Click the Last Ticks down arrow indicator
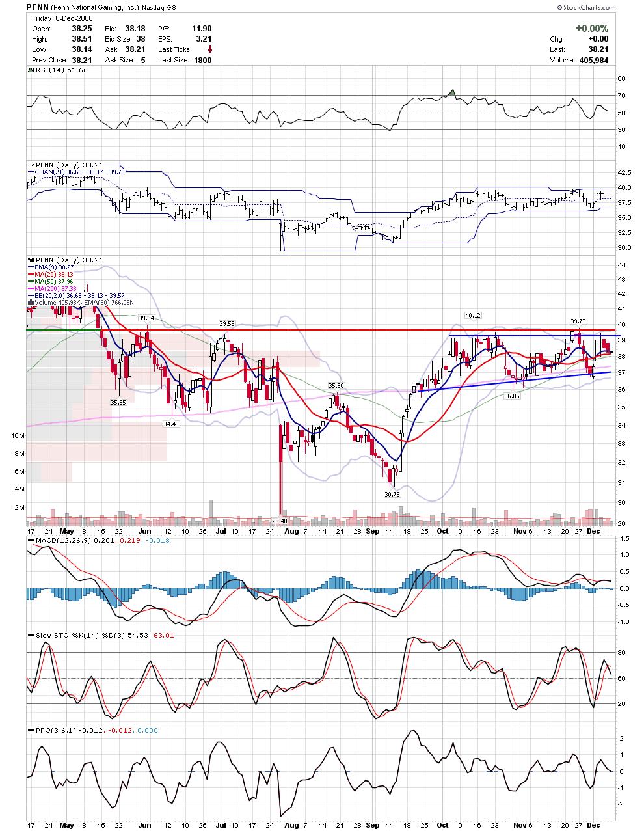 209,49
